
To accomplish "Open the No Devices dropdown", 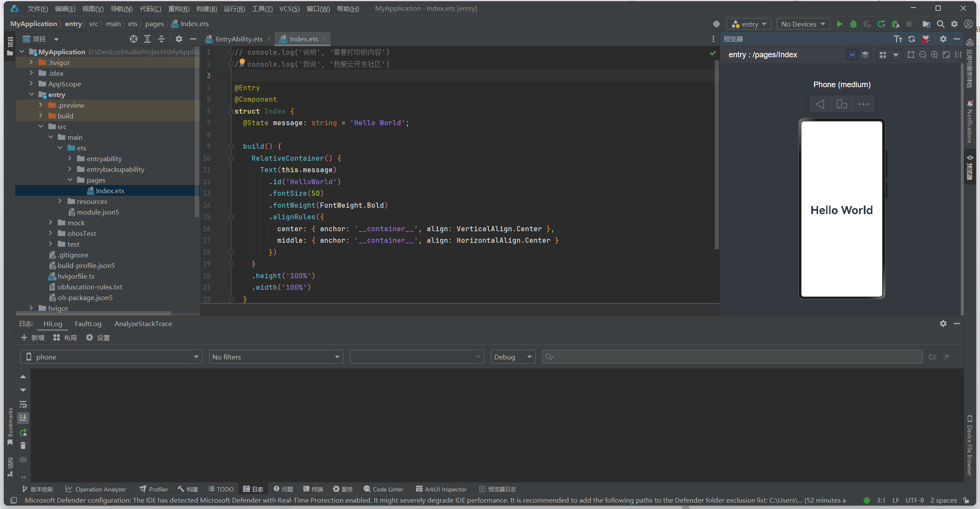I will tap(803, 24).
